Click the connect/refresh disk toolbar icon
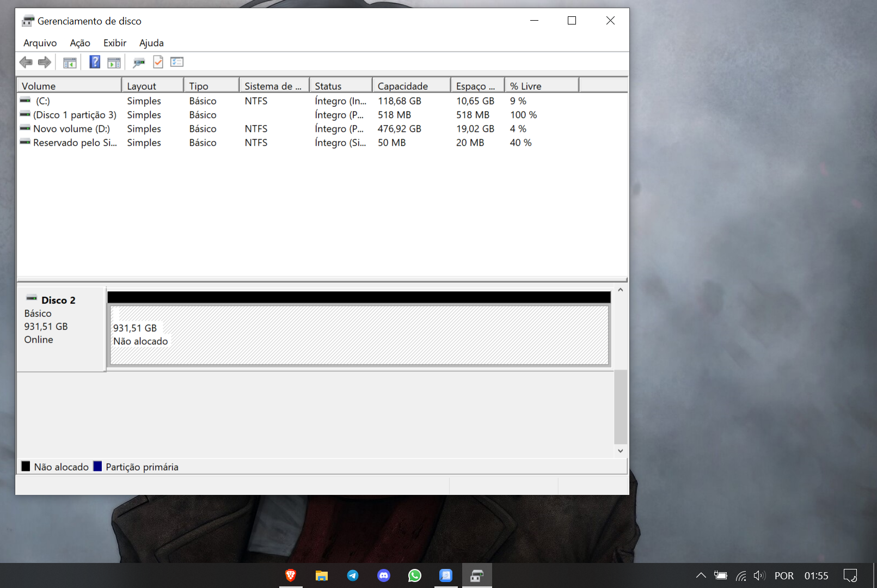This screenshot has height=588, width=877. click(139, 63)
